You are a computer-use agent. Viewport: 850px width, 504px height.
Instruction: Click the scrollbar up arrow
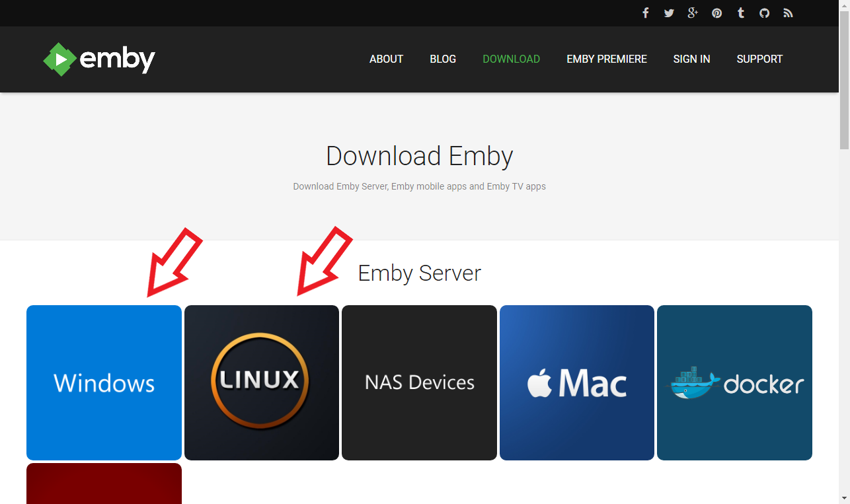click(x=844, y=5)
